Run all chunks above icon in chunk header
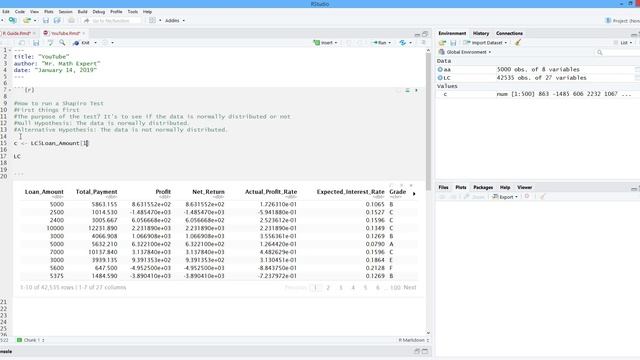Viewport: 640px width, 360px height. coord(407,90)
